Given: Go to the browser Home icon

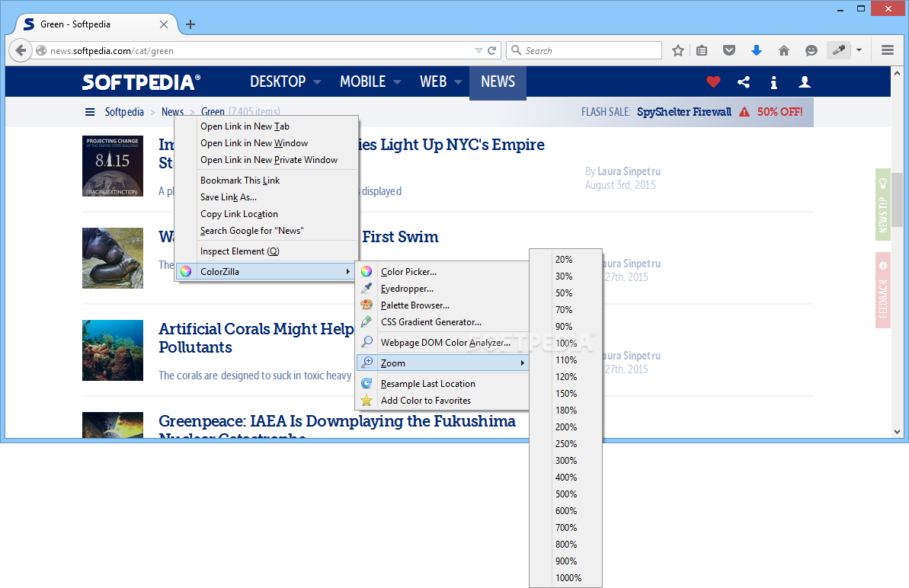Looking at the screenshot, I should (784, 50).
